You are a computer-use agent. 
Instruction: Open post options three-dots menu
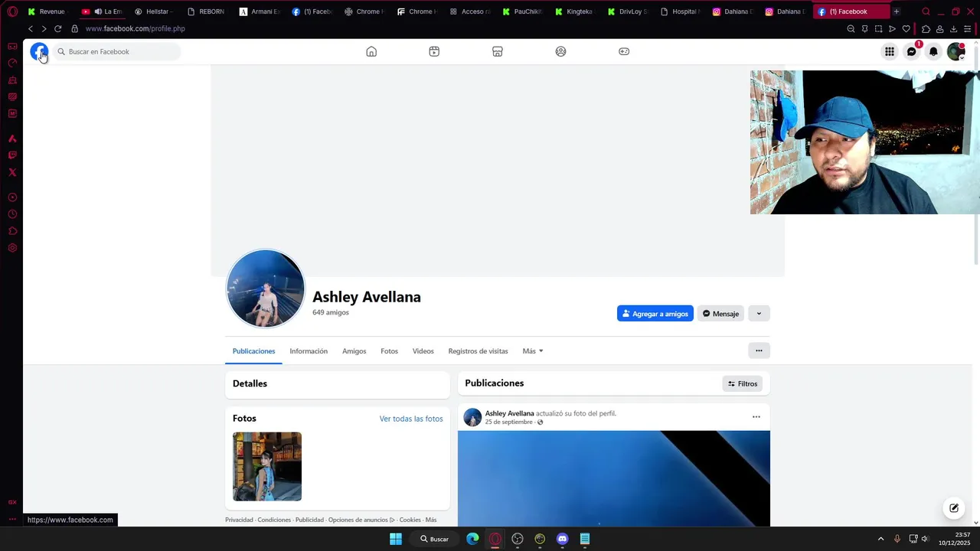click(x=756, y=417)
